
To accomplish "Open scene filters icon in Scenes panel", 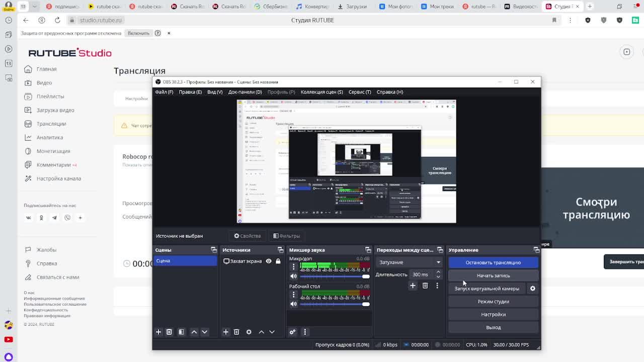I will 181,332.
